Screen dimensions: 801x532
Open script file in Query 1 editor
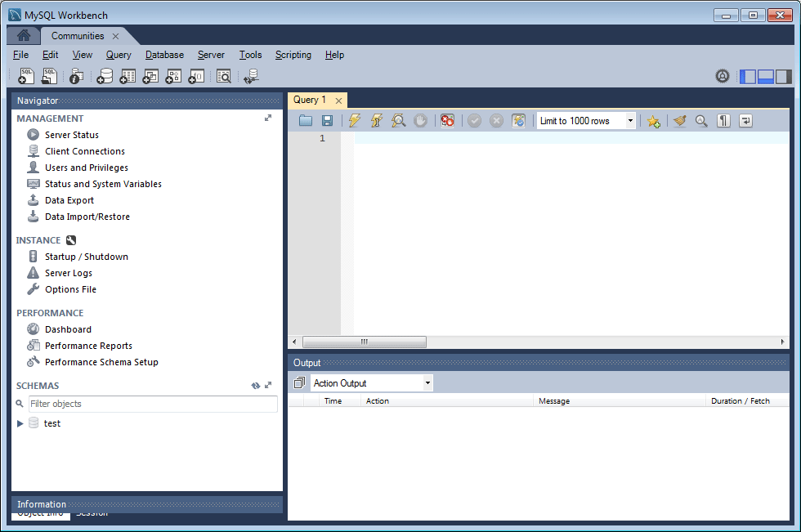pyautogui.click(x=306, y=120)
